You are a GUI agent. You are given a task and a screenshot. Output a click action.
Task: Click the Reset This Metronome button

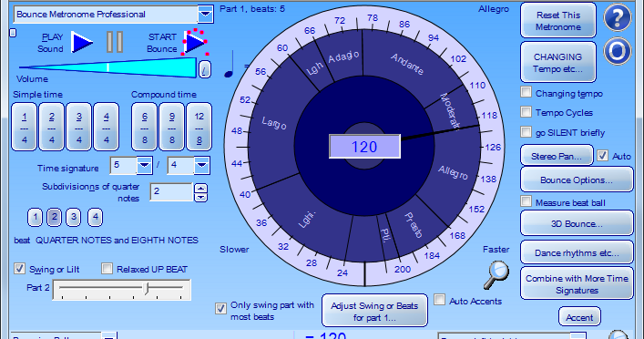[x=558, y=21]
